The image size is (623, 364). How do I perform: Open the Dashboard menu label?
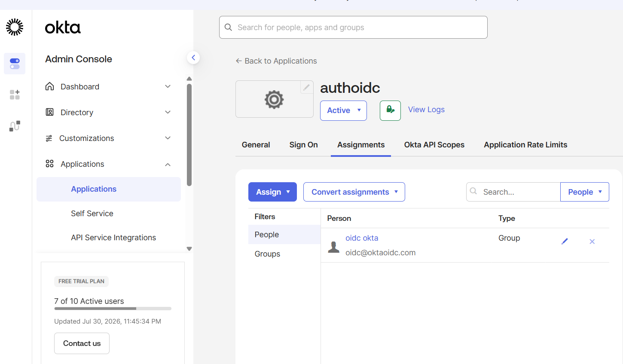pos(80,87)
